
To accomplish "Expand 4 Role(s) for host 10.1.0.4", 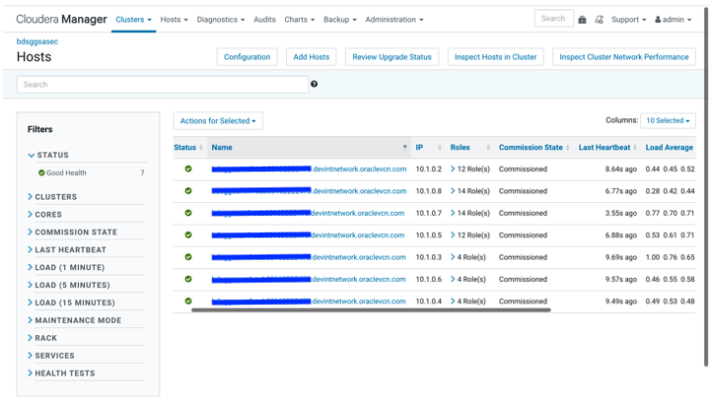I will (x=468, y=301).
